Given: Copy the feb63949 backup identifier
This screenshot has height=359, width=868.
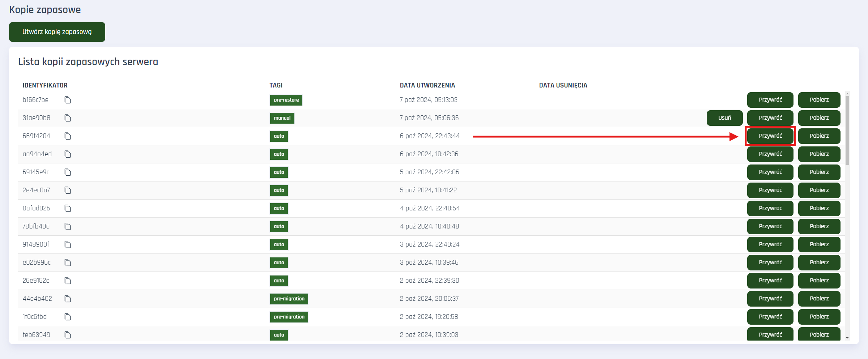Looking at the screenshot, I should click(68, 335).
